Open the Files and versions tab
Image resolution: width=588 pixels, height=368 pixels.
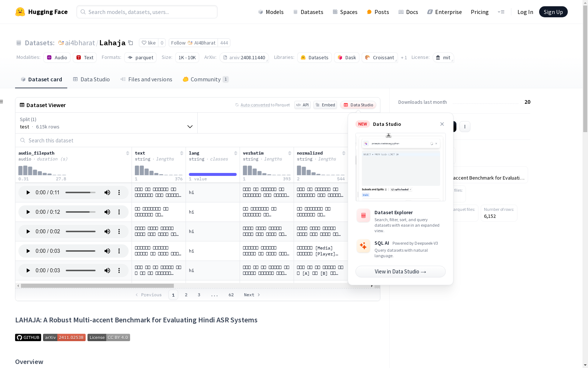pyautogui.click(x=146, y=79)
